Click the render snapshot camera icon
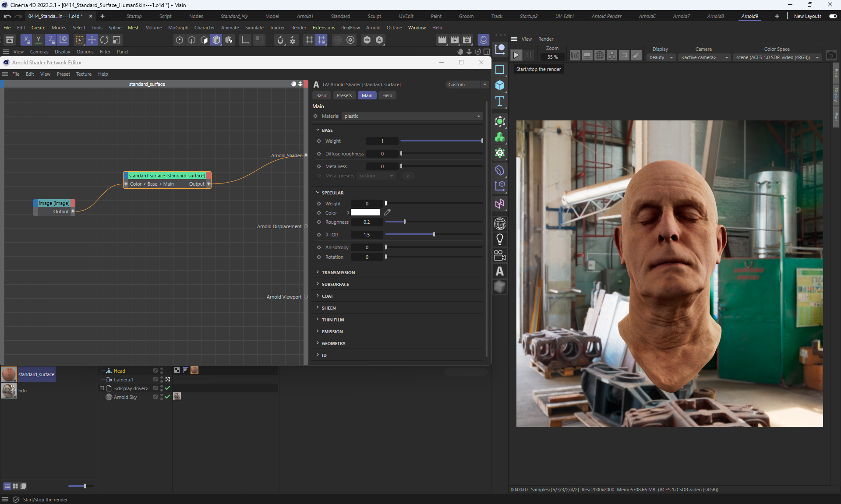Viewport: 841px width, 504px height. [x=831, y=56]
